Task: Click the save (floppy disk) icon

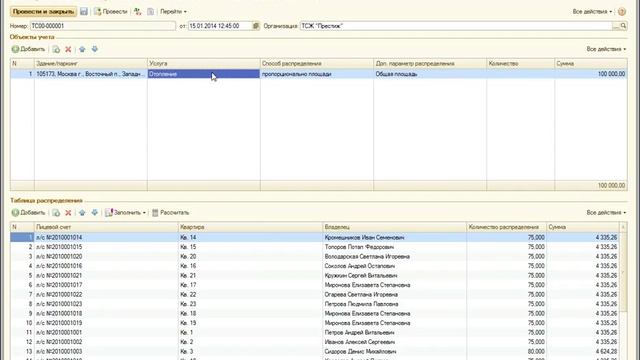Action: tap(84, 11)
